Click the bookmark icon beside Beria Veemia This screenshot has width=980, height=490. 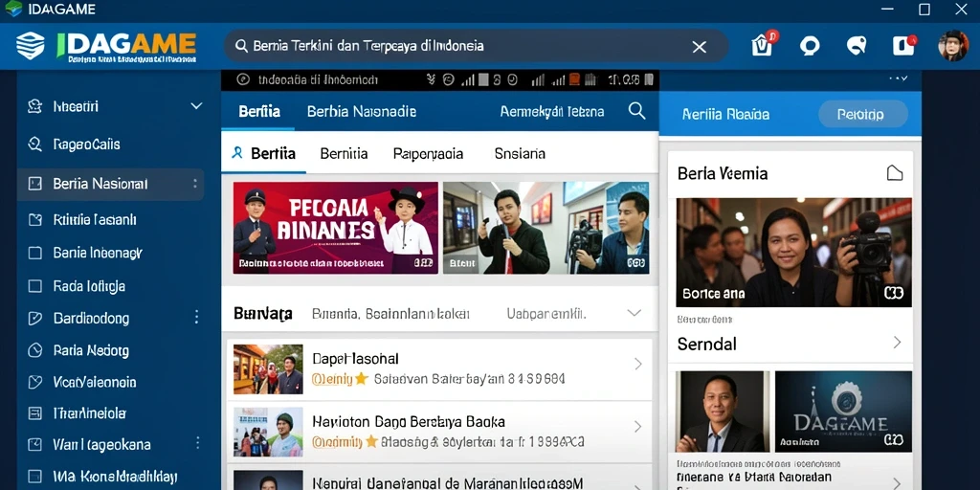tap(895, 173)
